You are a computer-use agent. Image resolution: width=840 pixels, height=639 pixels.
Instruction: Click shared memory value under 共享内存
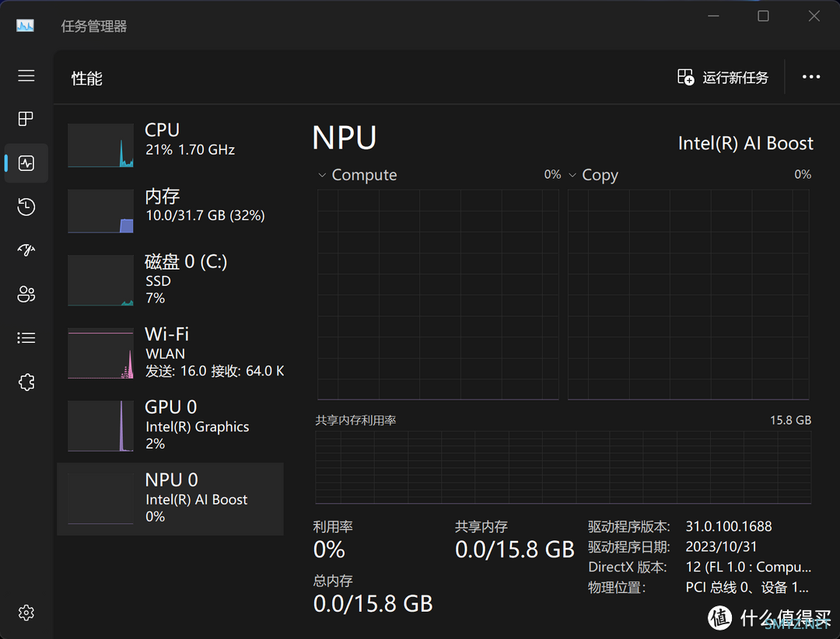(514, 550)
